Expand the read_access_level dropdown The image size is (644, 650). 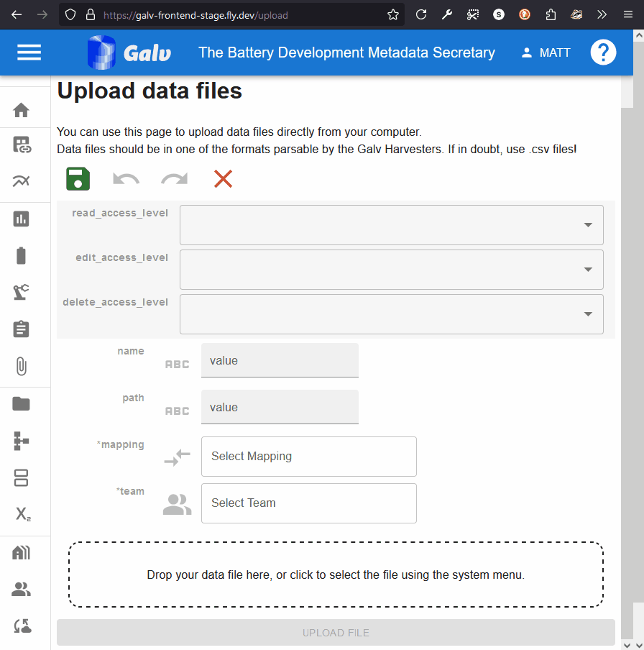391,225
